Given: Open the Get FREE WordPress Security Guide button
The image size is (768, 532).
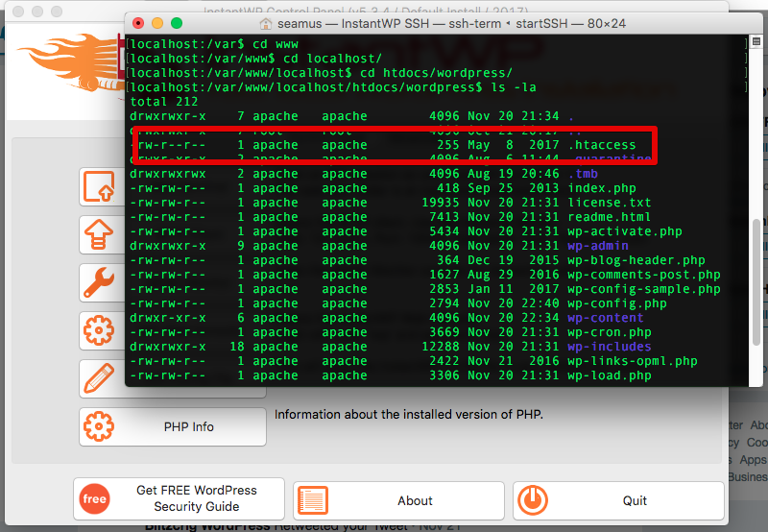Looking at the screenshot, I should [x=179, y=498].
